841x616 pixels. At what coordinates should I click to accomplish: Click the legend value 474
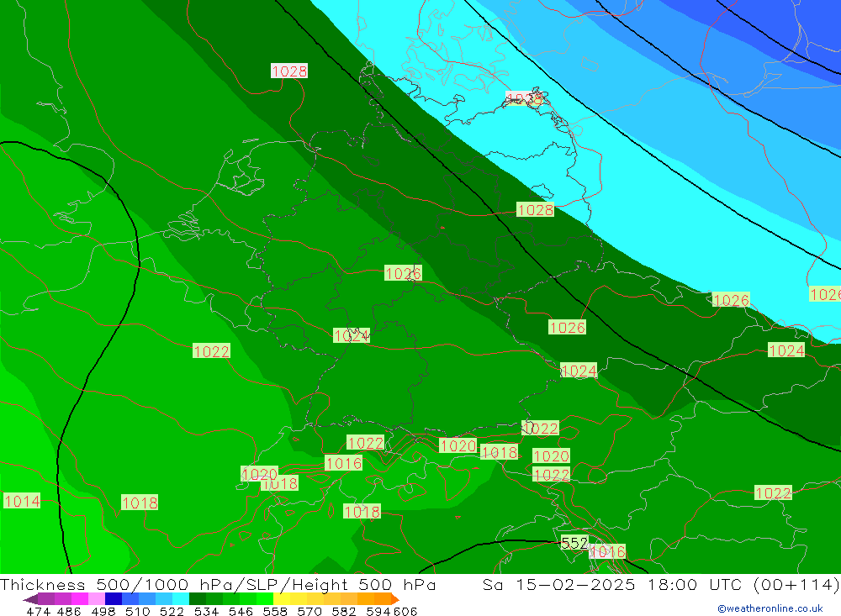click(38, 611)
